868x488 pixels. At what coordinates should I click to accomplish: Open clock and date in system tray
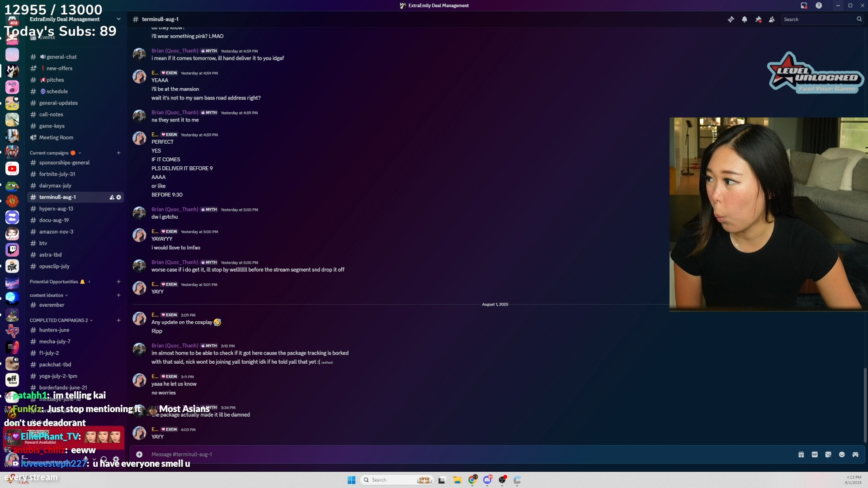pyautogui.click(x=853, y=480)
